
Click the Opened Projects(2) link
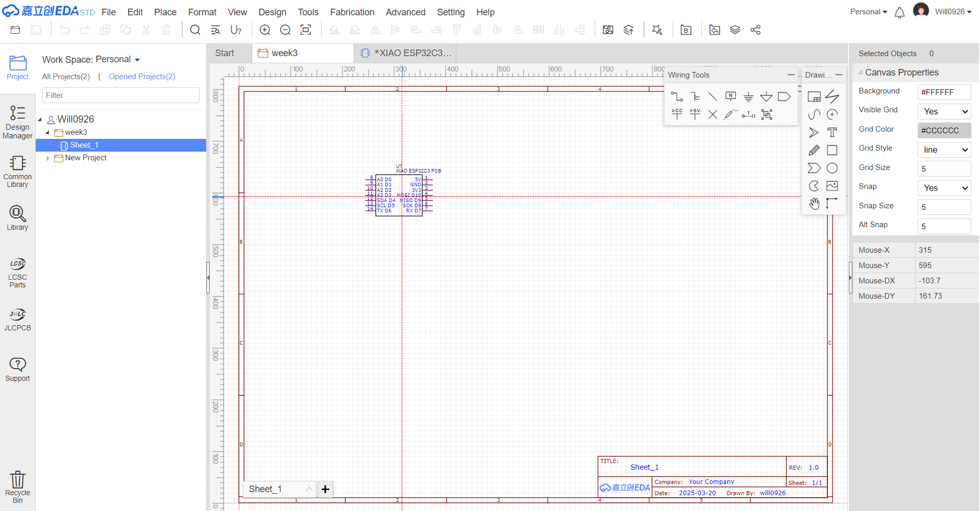[x=142, y=77]
